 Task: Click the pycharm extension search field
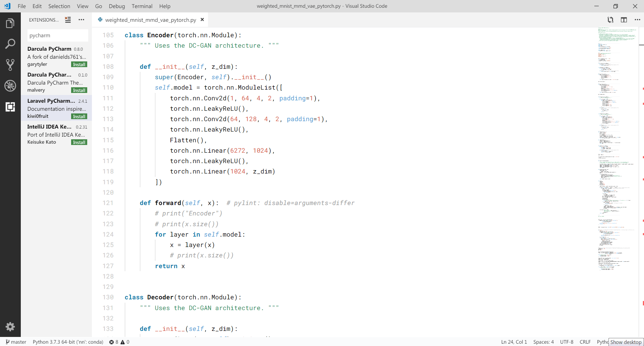(x=58, y=36)
